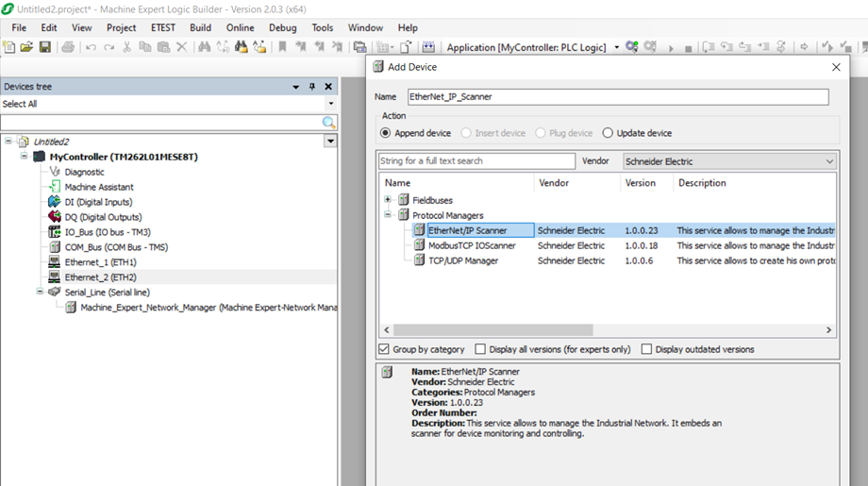The image size is (868, 486).
Task: Close the Add Device dialog
Action: (836, 67)
